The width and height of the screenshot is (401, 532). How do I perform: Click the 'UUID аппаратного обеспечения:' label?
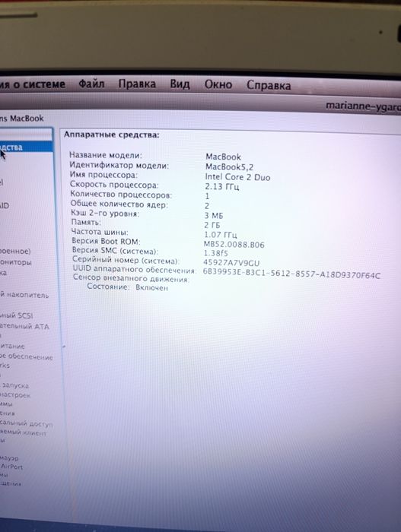click(135, 269)
